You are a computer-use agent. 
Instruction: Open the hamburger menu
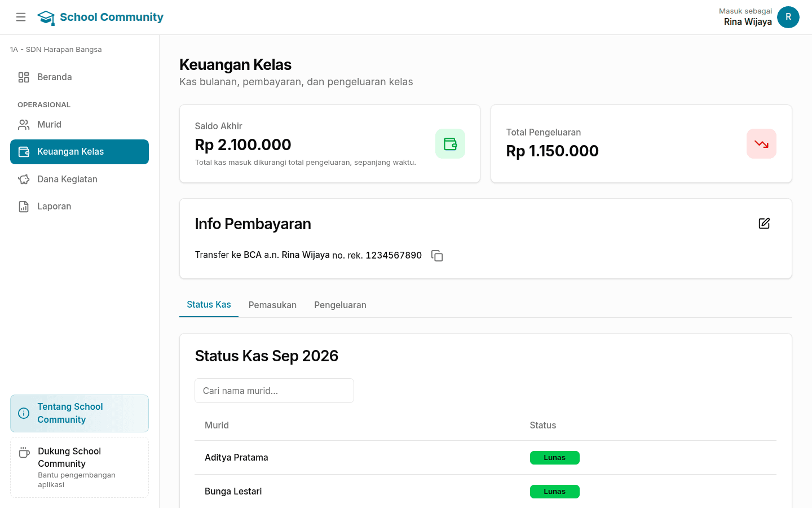(x=21, y=17)
